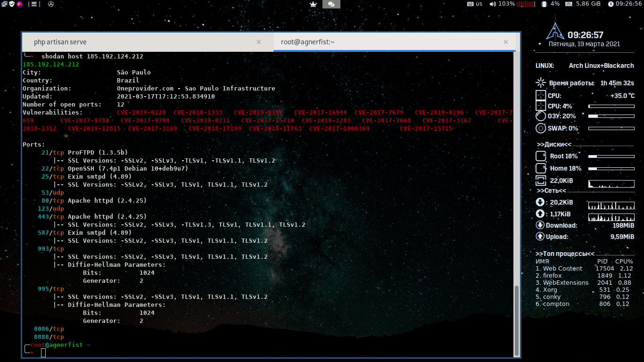Open the shield security tray icon

point(12,4)
